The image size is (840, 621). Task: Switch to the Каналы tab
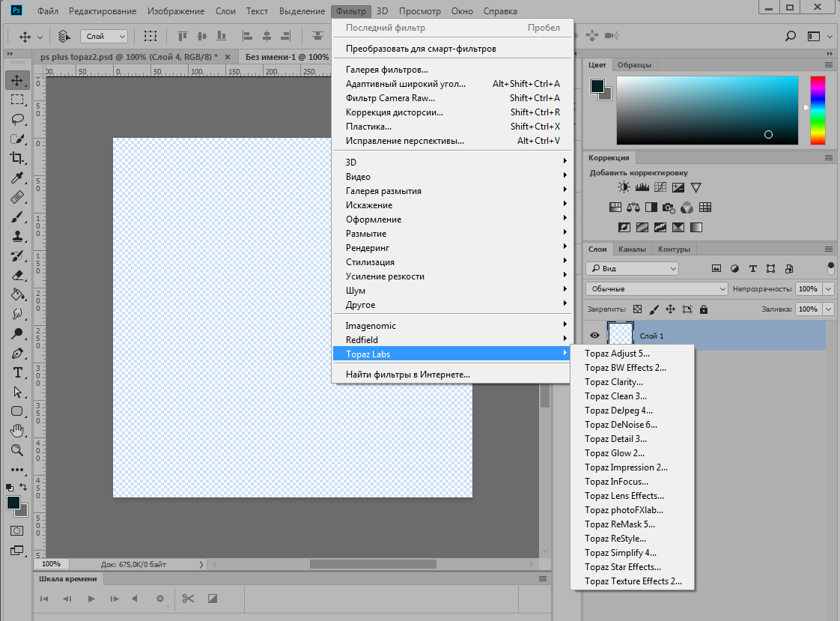632,249
